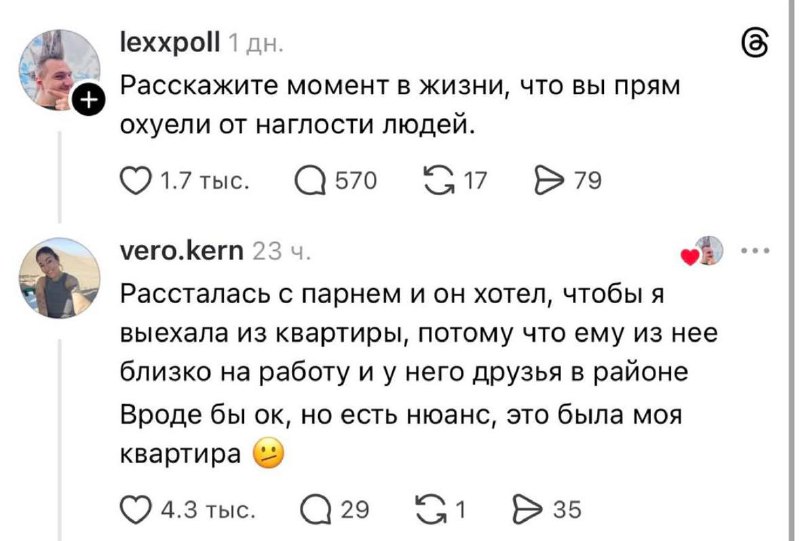Follow lexxpoll using the plus badge
The width and height of the screenshot is (800, 541).
click(x=89, y=99)
